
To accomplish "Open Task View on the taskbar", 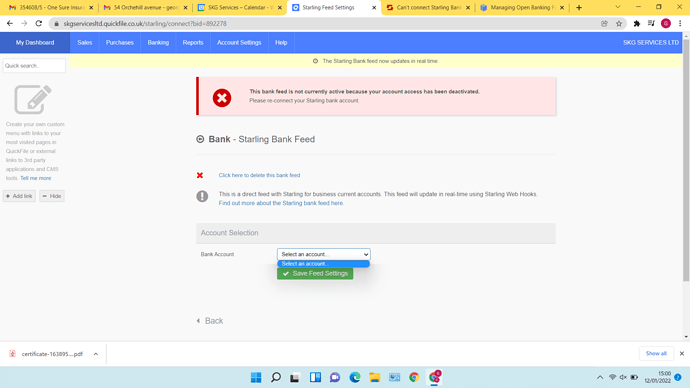I will click(295, 377).
